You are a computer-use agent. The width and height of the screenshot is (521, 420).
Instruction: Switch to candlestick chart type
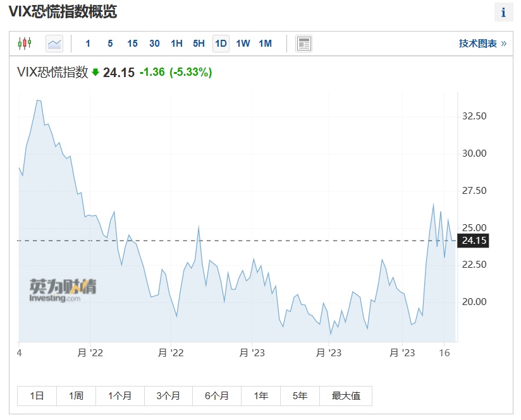click(x=25, y=43)
